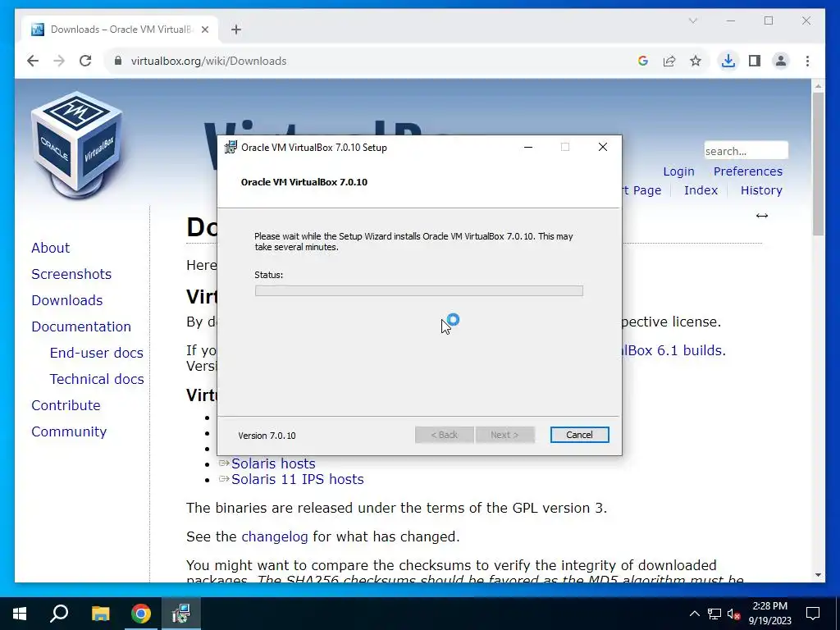Click the browser vertical scrollbar thumb
The width and height of the screenshot is (840, 630).
(x=818, y=163)
